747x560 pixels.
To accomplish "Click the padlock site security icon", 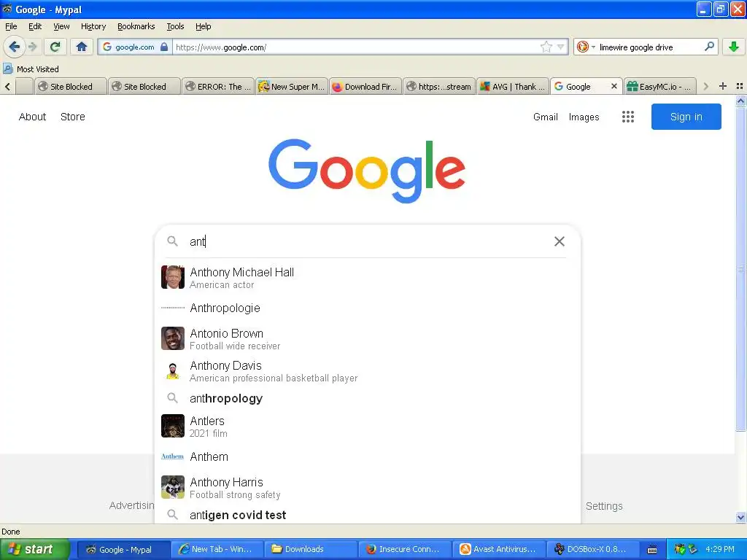I will (164, 47).
